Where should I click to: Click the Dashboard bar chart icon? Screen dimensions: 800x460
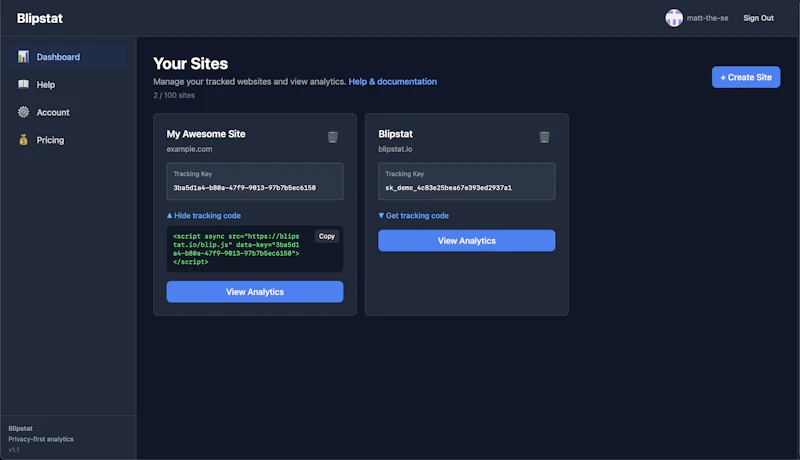click(x=23, y=57)
